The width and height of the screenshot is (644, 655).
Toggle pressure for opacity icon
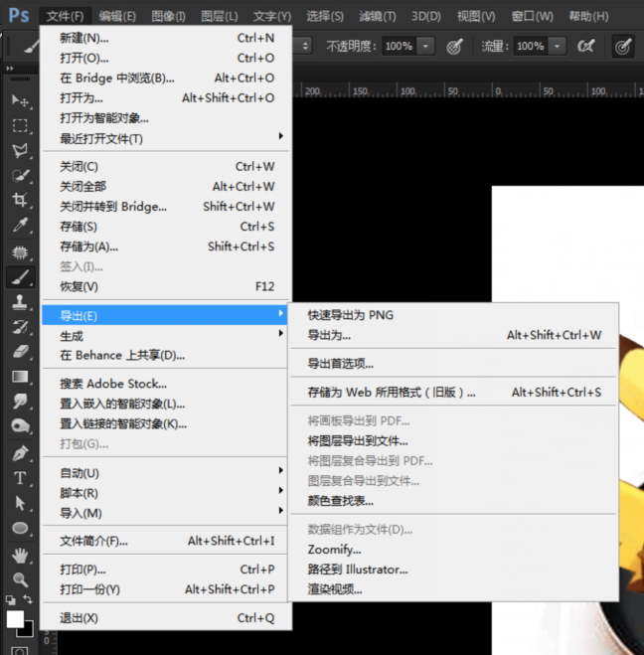[454, 46]
